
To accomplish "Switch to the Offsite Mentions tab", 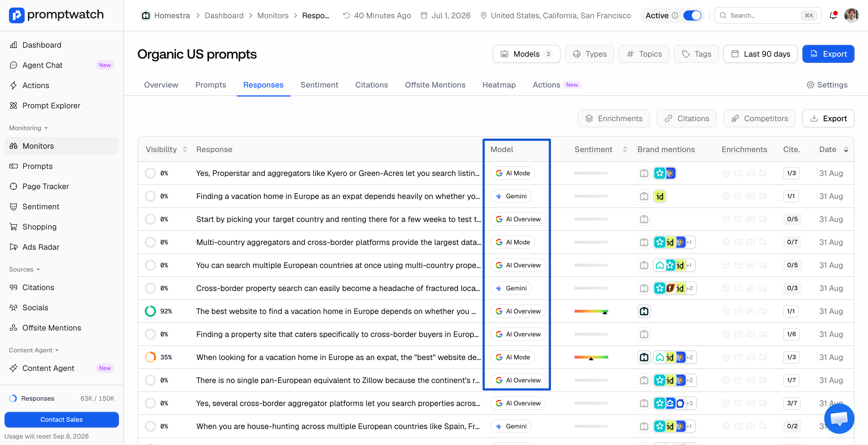I will click(x=435, y=85).
